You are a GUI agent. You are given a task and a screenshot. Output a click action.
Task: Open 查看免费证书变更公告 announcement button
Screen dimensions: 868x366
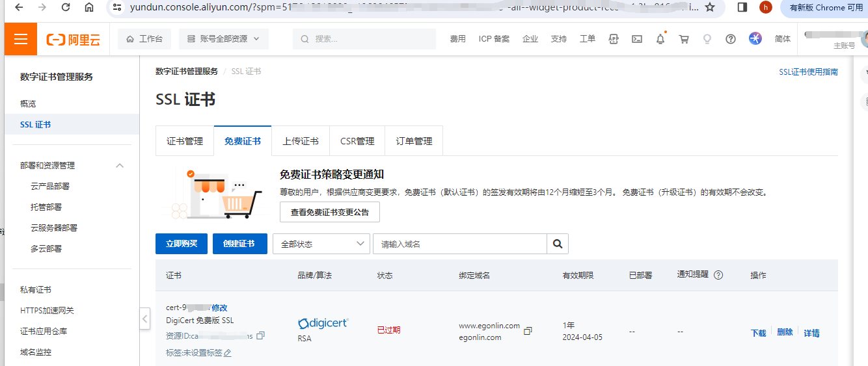click(329, 213)
